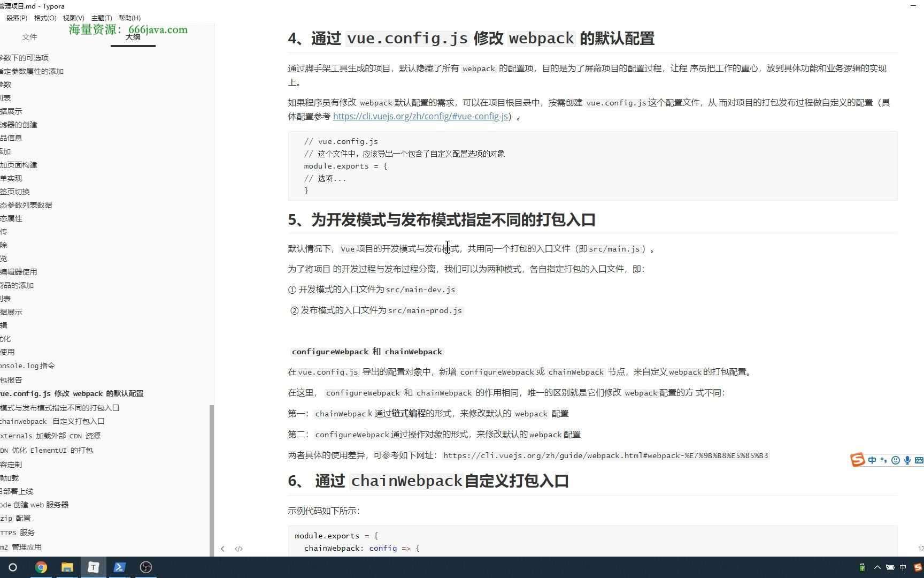The image size is (924, 578).
Task: Jump to outline item 'vue.config.js 修改 webpack 的默认配置'
Action: [x=72, y=393]
